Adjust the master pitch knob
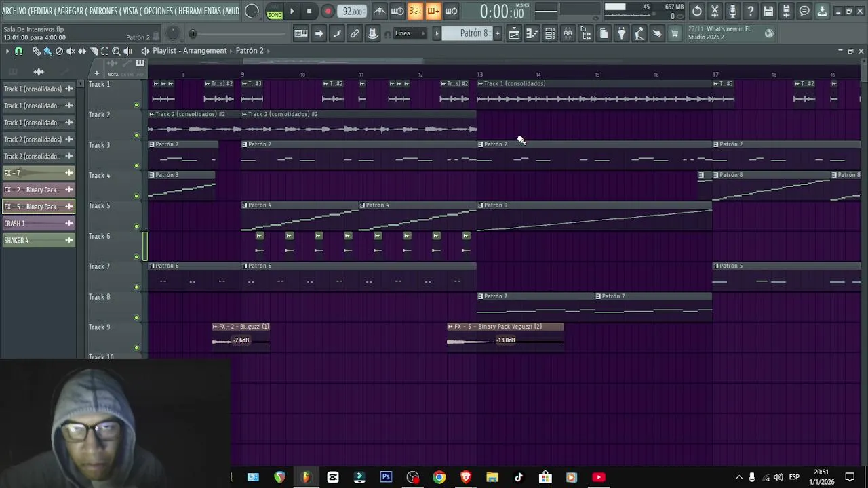This screenshot has height=488, width=868. tap(172, 33)
